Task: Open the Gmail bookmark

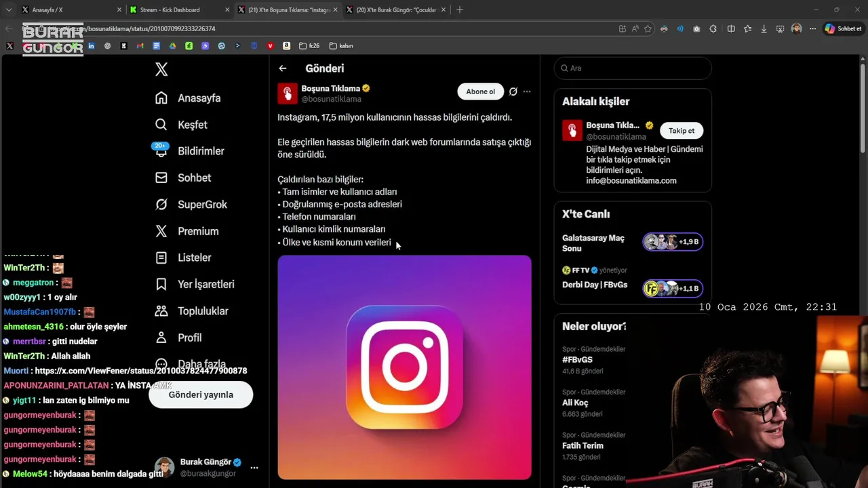Action: 140,45
